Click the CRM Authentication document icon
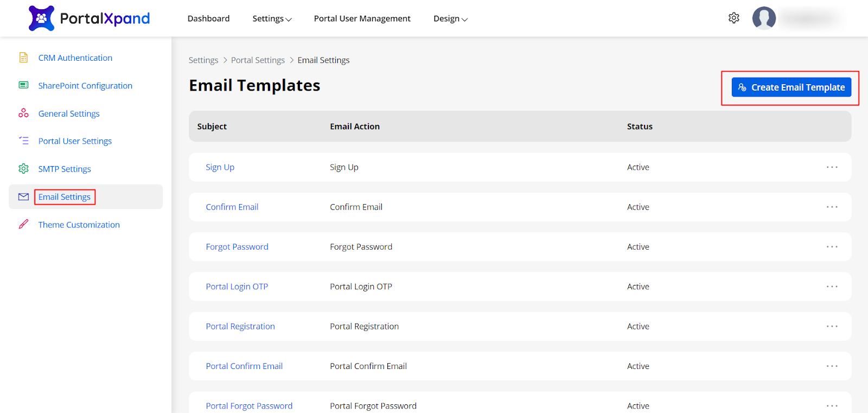This screenshot has height=413, width=868. [x=23, y=58]
